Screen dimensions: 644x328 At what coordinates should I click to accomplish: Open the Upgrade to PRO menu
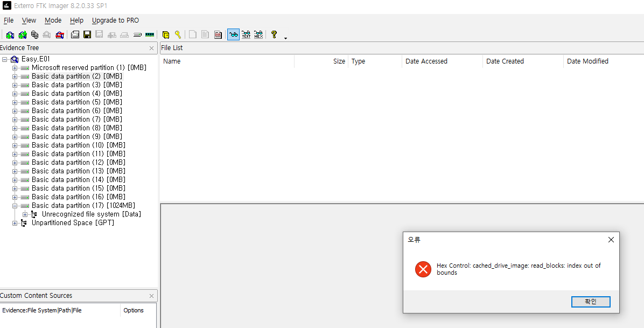tap(115, 20)
